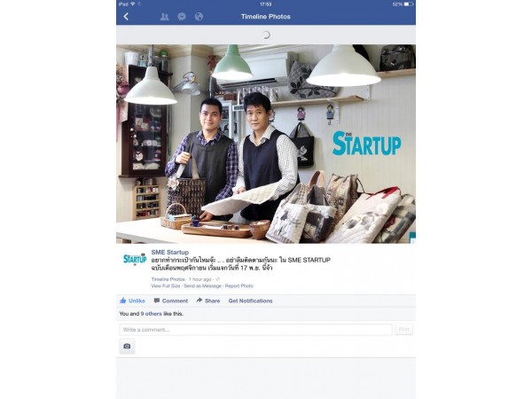532x399 pixels.
Task: Click the camera icon to attach photo
Action: (127, 346)
